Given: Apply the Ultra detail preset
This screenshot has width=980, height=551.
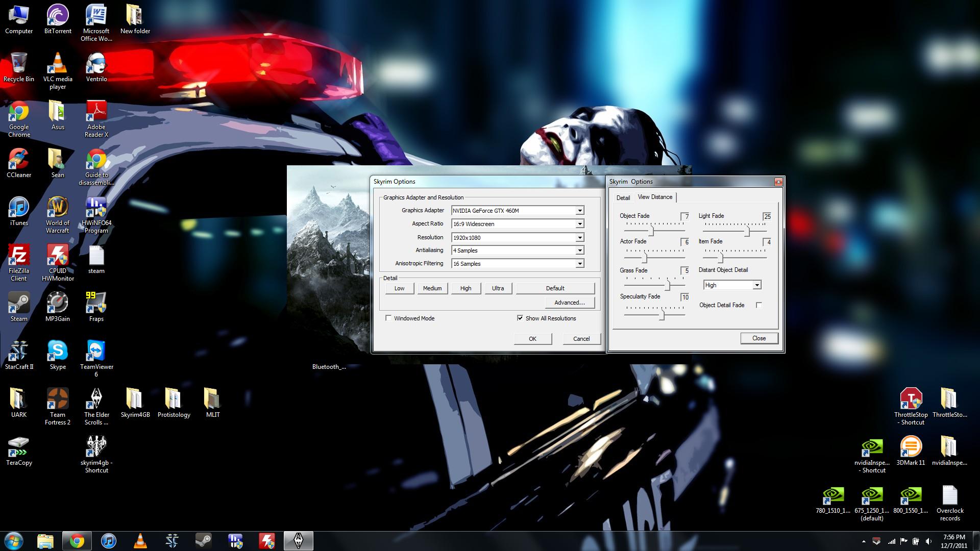Looking at the screenshot, I should point(498,288).
